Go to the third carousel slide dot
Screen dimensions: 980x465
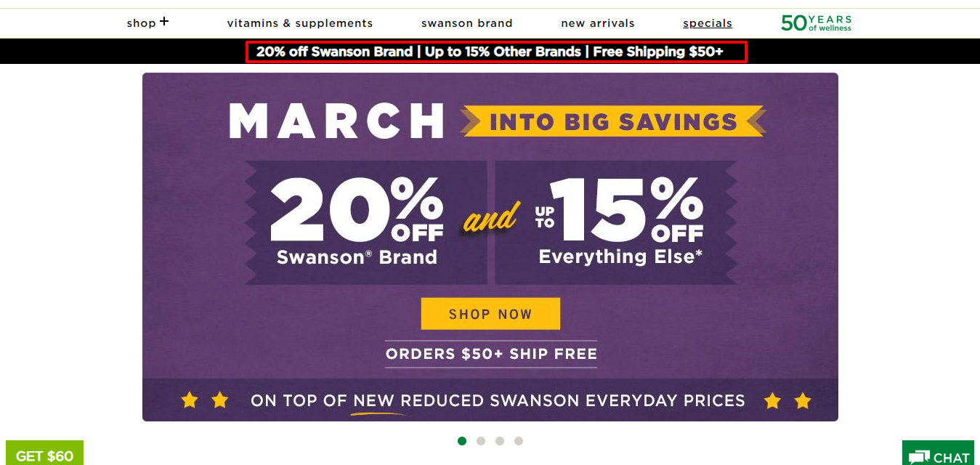[x=500, y=440]
